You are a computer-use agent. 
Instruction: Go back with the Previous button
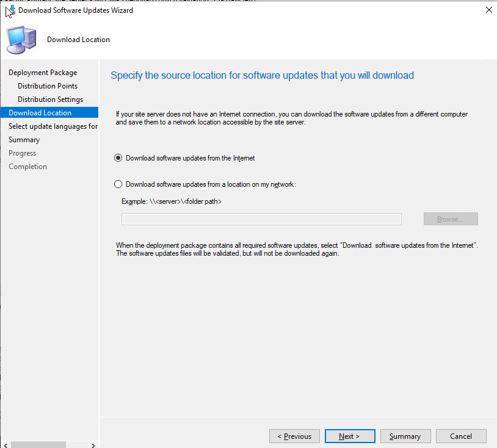pyautogui.click(x=294, y=436)
